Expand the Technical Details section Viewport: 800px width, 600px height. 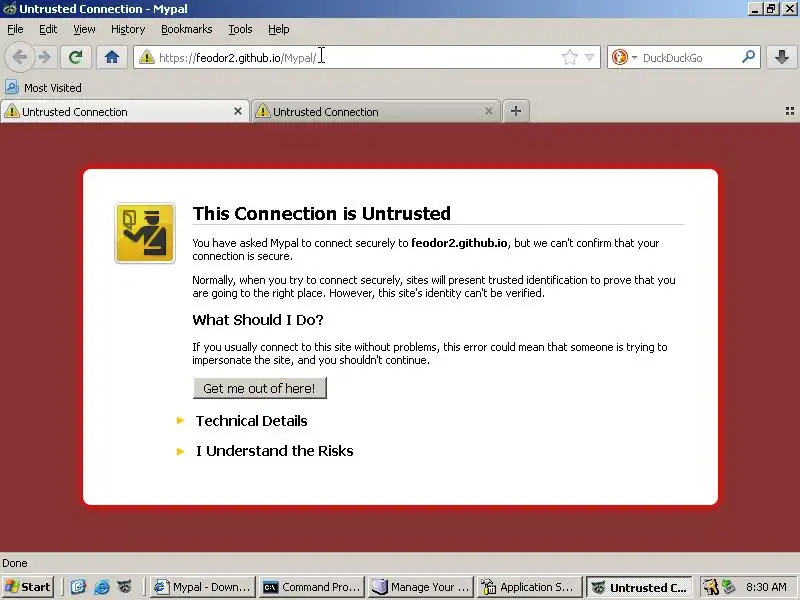[x=252, y=421]
